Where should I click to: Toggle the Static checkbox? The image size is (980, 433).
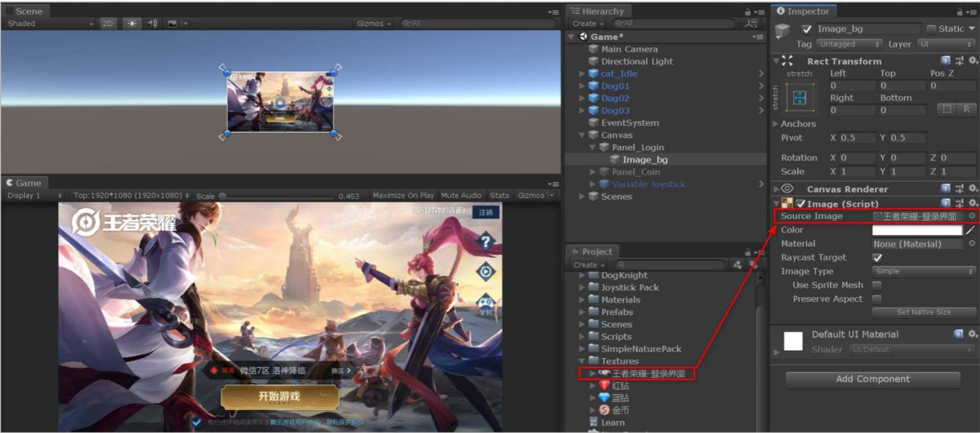tap(931, 29)
